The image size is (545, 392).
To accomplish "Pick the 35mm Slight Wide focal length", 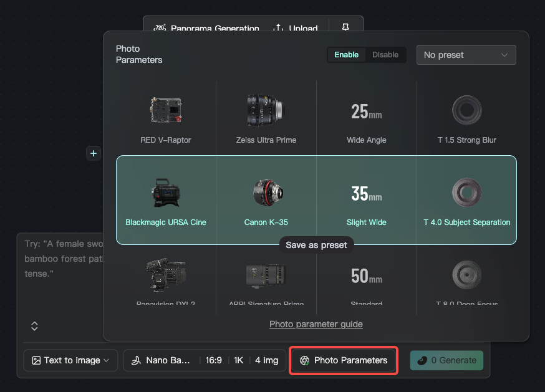I will point(366,194).
